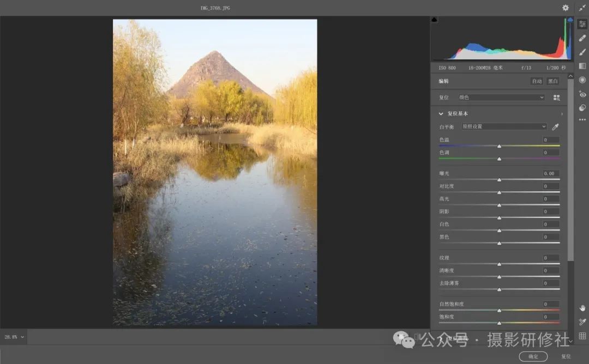Toggle the grid overlay icon
The height and width of the screenshot is (364, 589).
pyautogui.click(x=582, y=336)
